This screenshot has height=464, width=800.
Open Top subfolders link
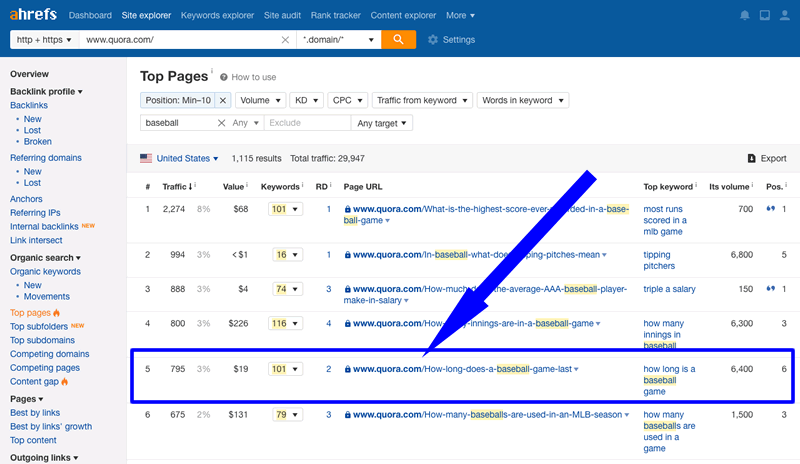39,326
